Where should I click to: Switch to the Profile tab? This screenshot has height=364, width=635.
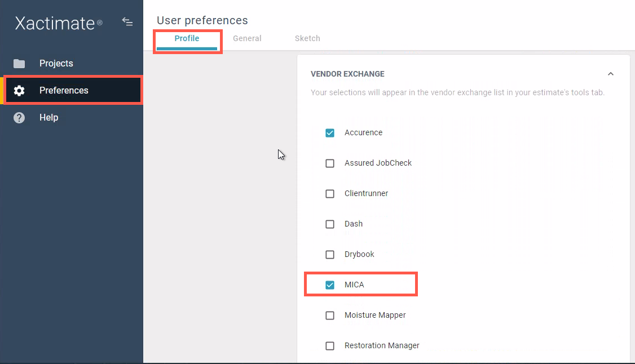187,38
